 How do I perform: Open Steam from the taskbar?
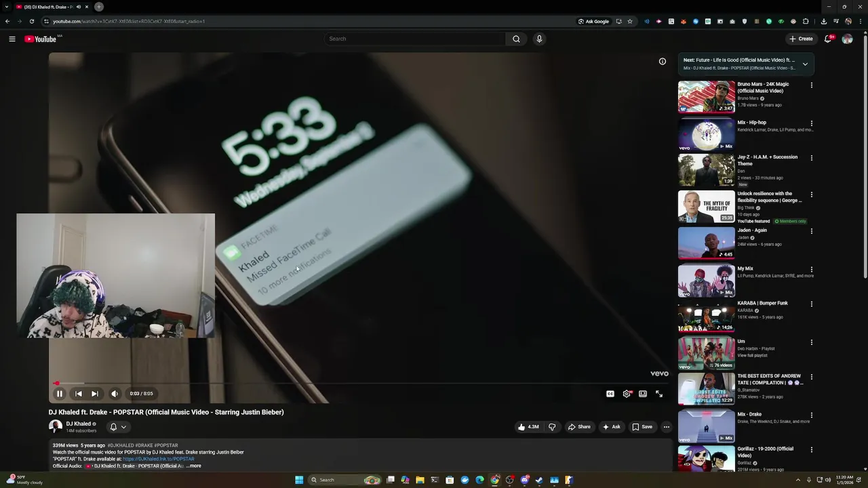(539, 480)
